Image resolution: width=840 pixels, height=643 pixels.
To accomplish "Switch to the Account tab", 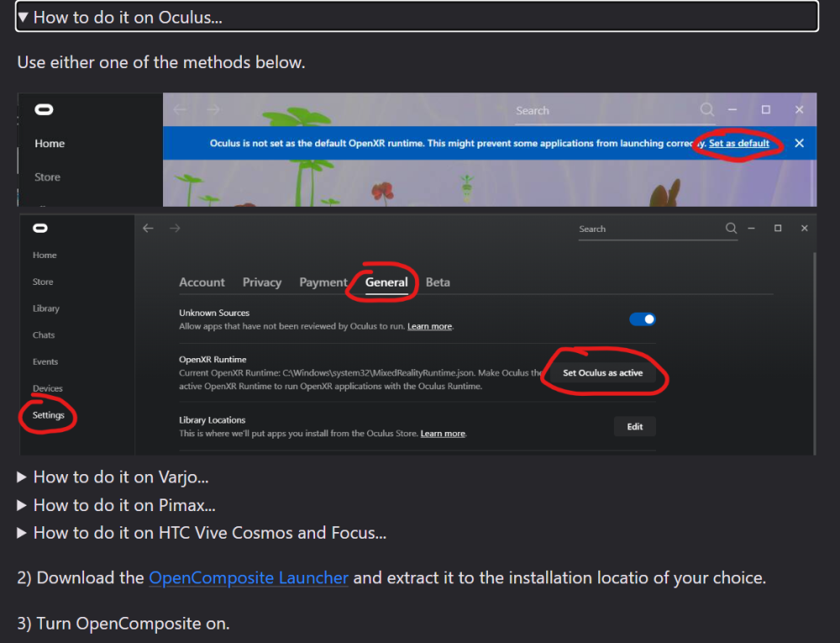I will coord(202,282).
